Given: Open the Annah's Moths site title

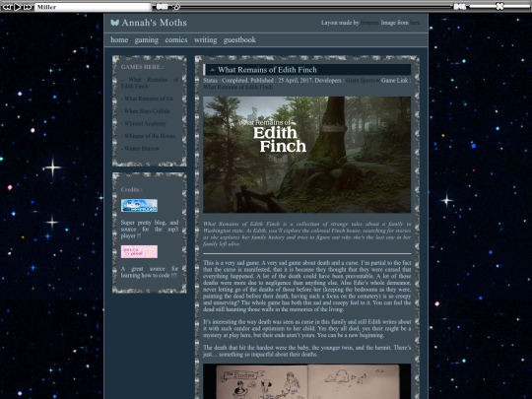Looking at the screenshot, I should [x=154, y=23].
